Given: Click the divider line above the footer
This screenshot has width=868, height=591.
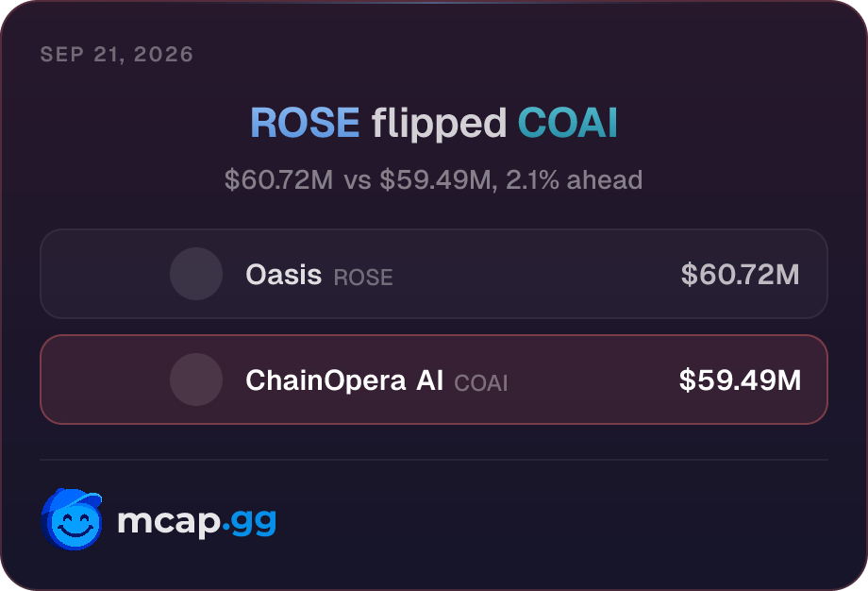Looking at the screenshot, I should (x=434, y=460).
